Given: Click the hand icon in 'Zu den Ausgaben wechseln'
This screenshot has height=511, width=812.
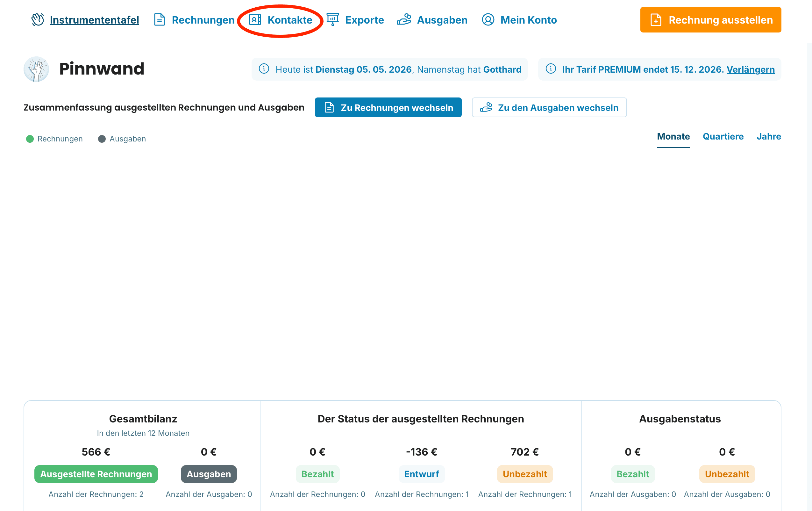Looking at the screenshot, I should point(486,108).
